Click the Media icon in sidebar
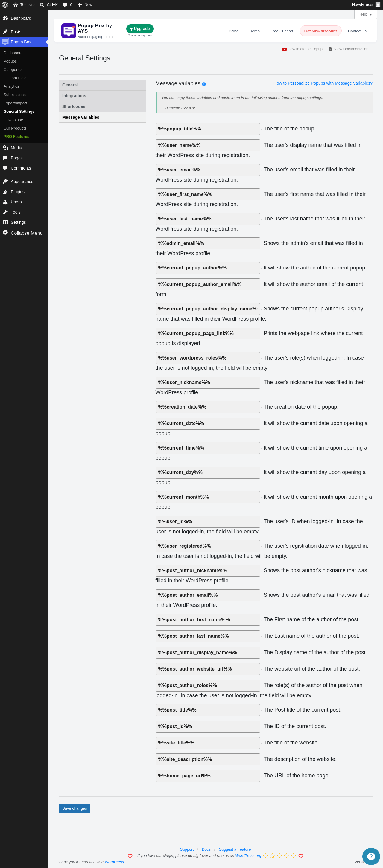The height and width of the screenshot is (868, 383). [5, 147]
